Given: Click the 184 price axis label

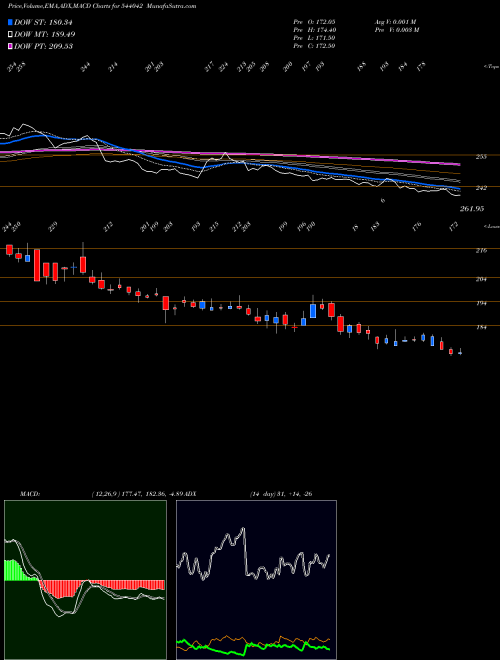Looking at the screenshot, I should click(x=481, y=327).
